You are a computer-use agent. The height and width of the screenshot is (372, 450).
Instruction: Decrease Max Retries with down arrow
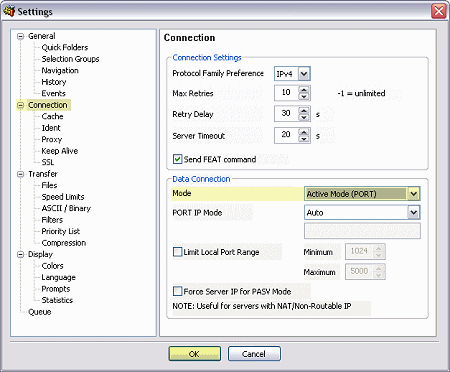[x=303, y=96]
